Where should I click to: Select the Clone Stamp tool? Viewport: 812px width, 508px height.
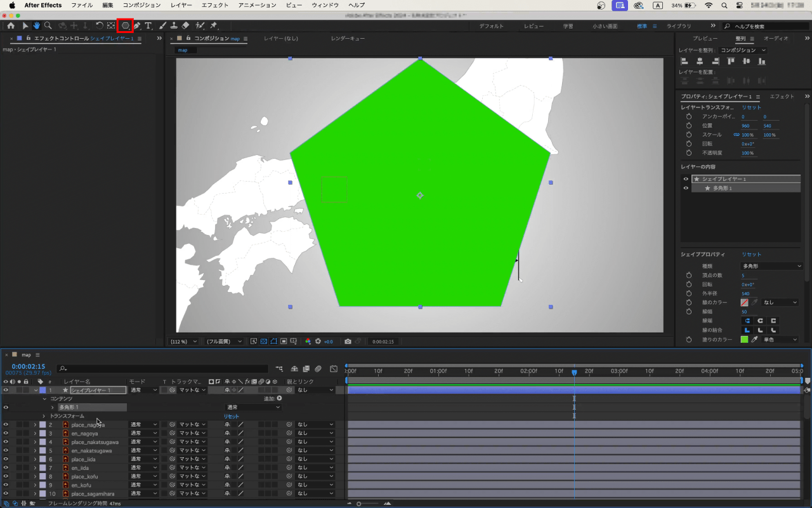click(x=174, y=26)
